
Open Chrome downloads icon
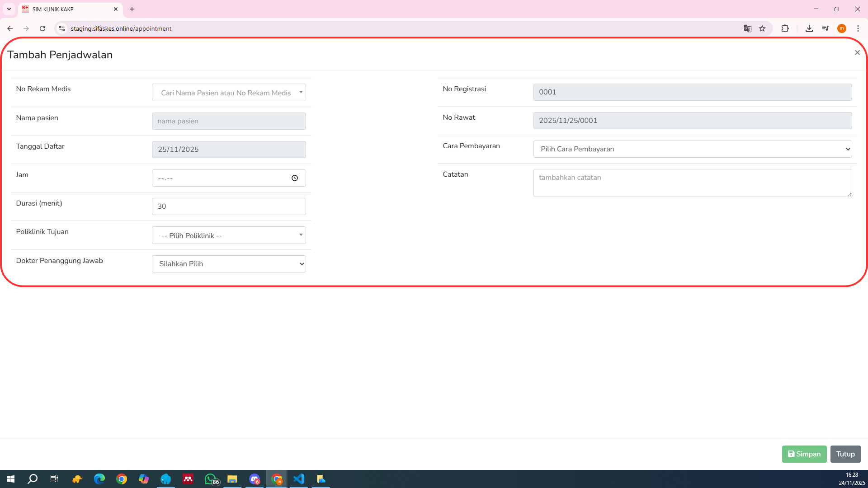pos(809,28)
